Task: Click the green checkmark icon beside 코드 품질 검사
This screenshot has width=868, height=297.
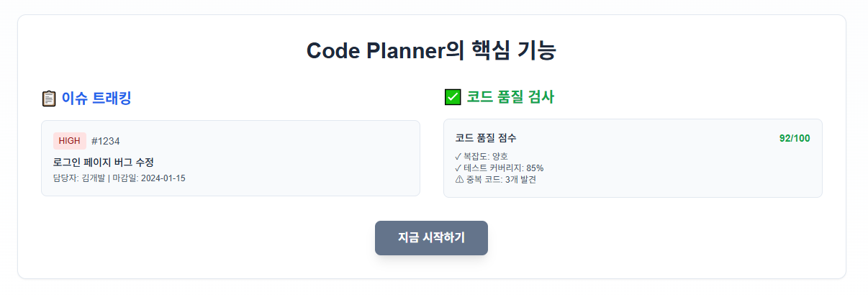Action: click(453, 97)
